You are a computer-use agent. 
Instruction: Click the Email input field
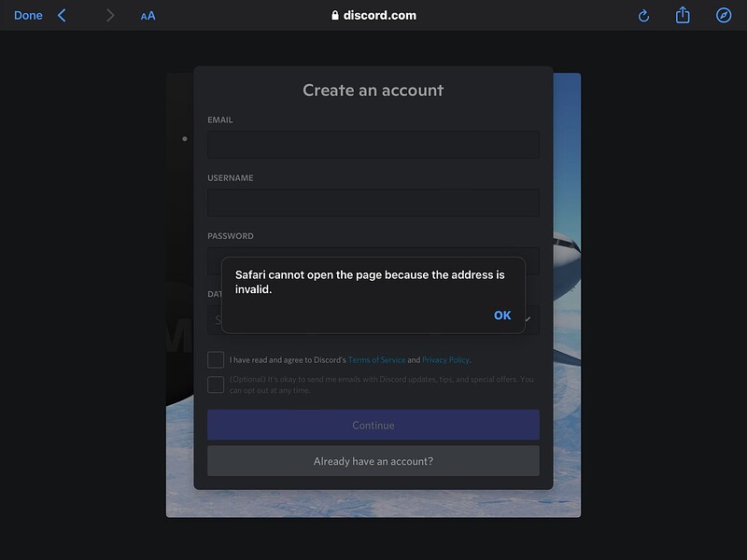coord(373,145)
